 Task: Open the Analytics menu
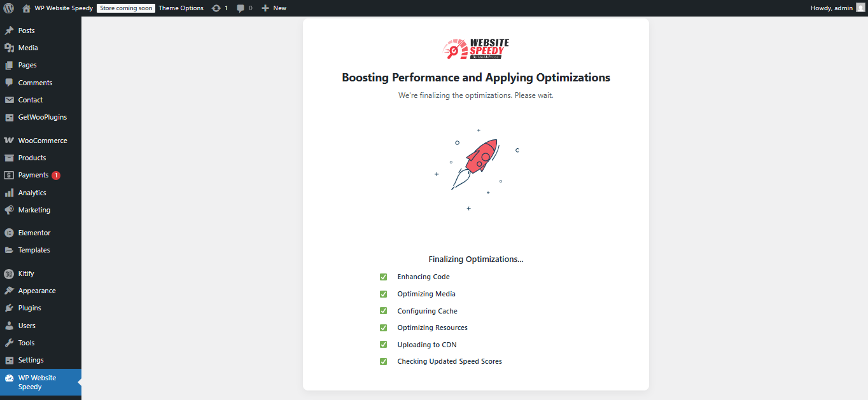pyautogui.click(x=41, y=193)
